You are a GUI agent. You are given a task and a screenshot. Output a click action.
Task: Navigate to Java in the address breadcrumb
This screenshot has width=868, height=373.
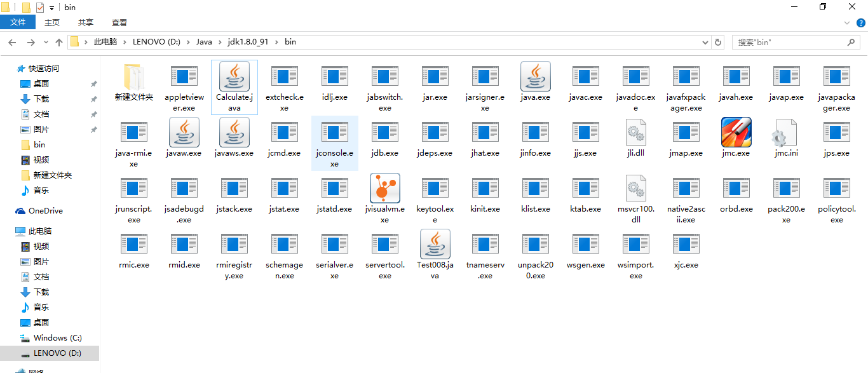click(x=204, y=42)
